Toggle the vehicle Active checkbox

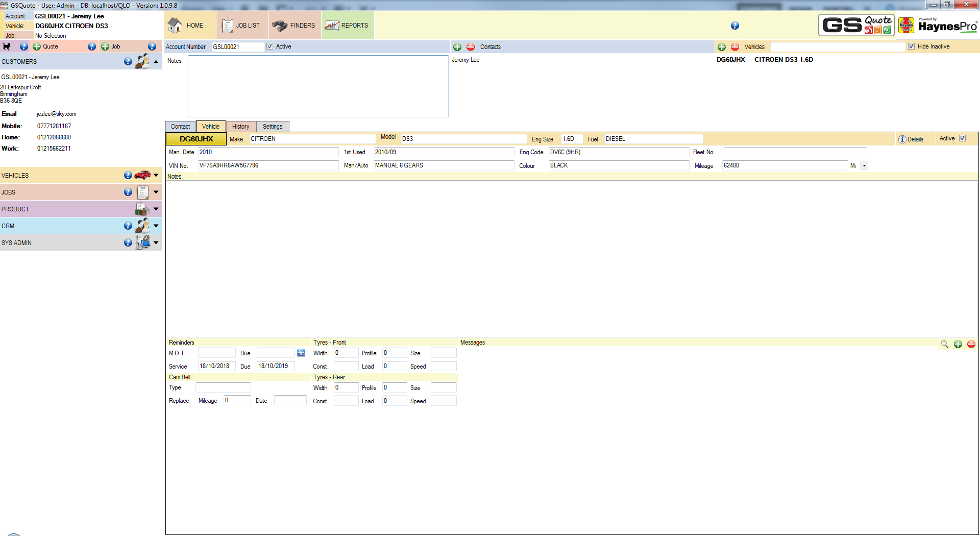tap(963, 138)
